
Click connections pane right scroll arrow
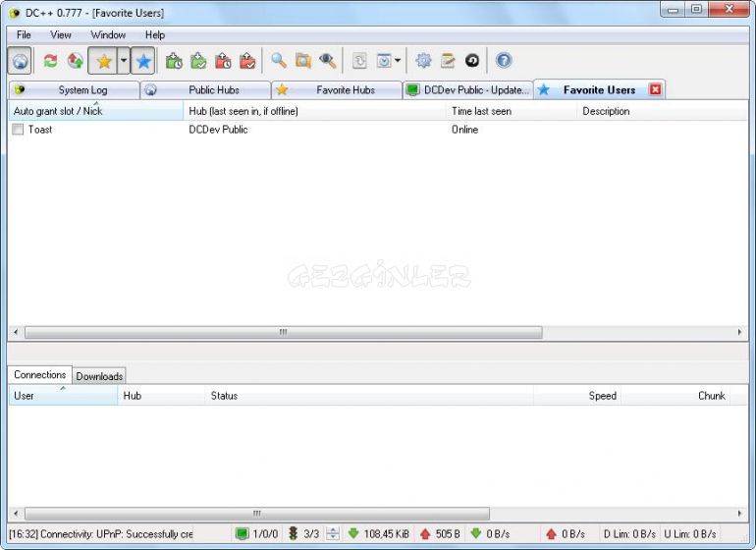(x=739, y=514)
